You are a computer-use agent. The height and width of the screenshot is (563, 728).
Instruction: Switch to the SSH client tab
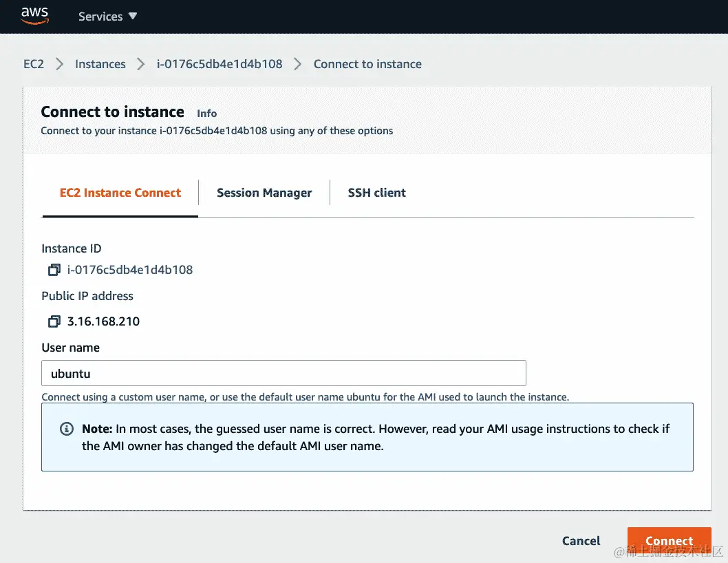click(377, 193)
